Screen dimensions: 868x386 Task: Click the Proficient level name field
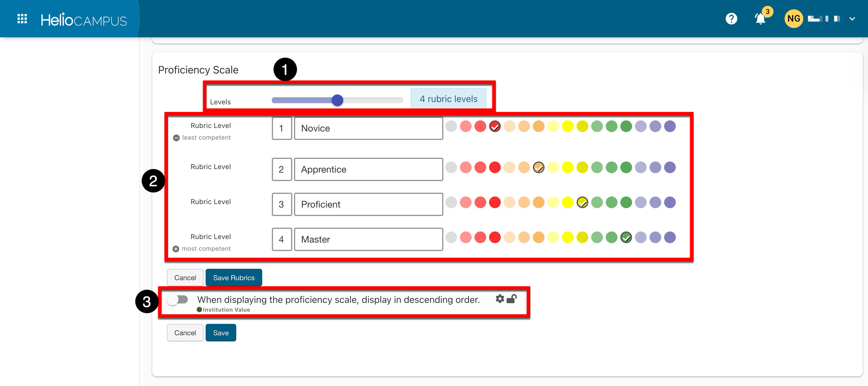tap(368, 204)
